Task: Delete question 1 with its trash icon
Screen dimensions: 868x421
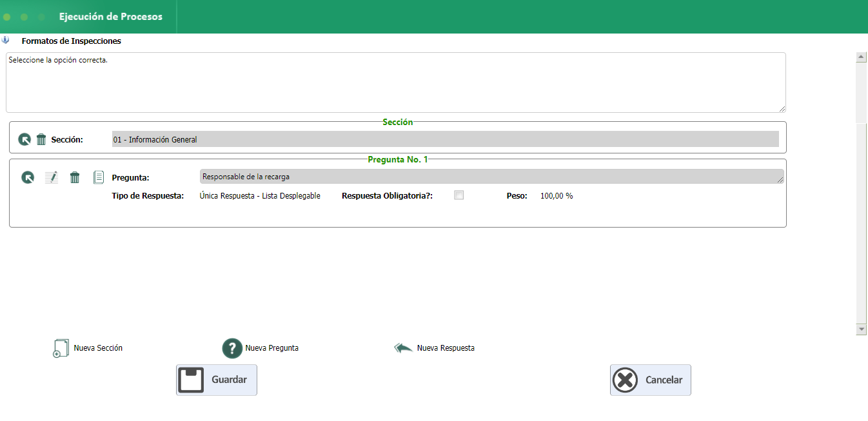Action: (75, 177)
